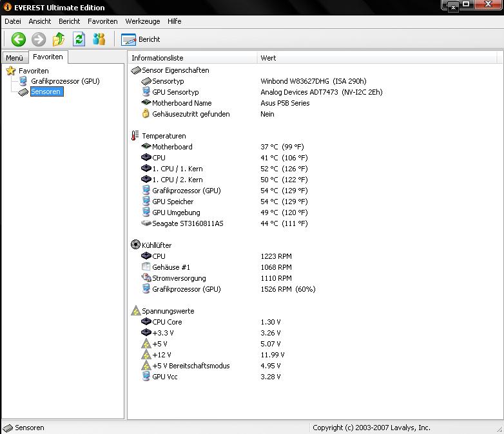Select the 1068 RPM value

click(276, 267)
